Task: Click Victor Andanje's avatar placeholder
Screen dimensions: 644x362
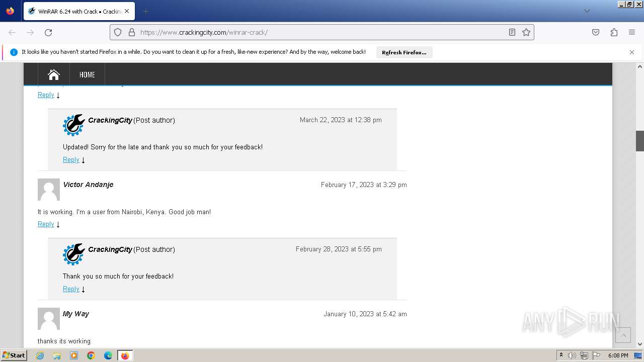Action: [49, 190]
